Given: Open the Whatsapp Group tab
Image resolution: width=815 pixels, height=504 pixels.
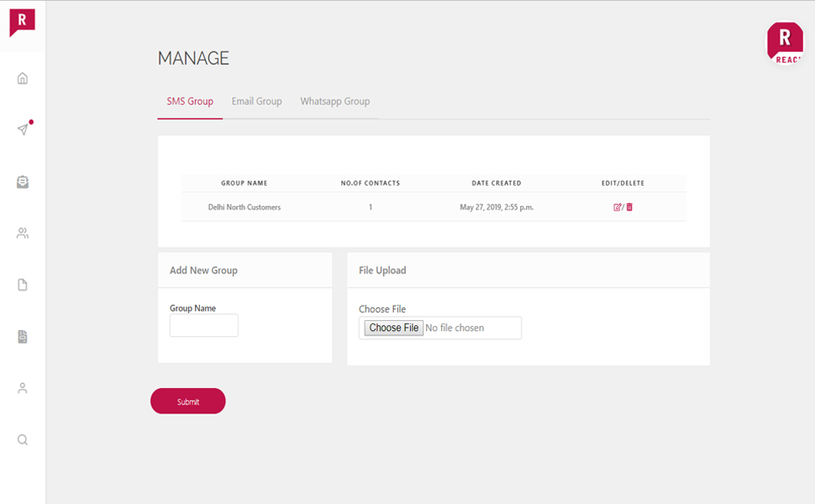Looking at the screenshot, I should [334, 102].
